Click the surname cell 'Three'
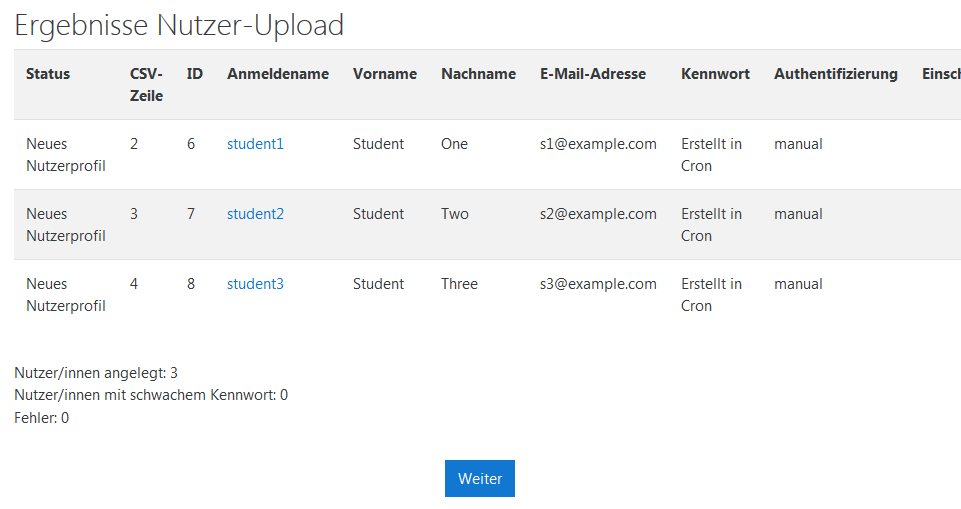The image size is (961, 509). click(x=459, y=284)
